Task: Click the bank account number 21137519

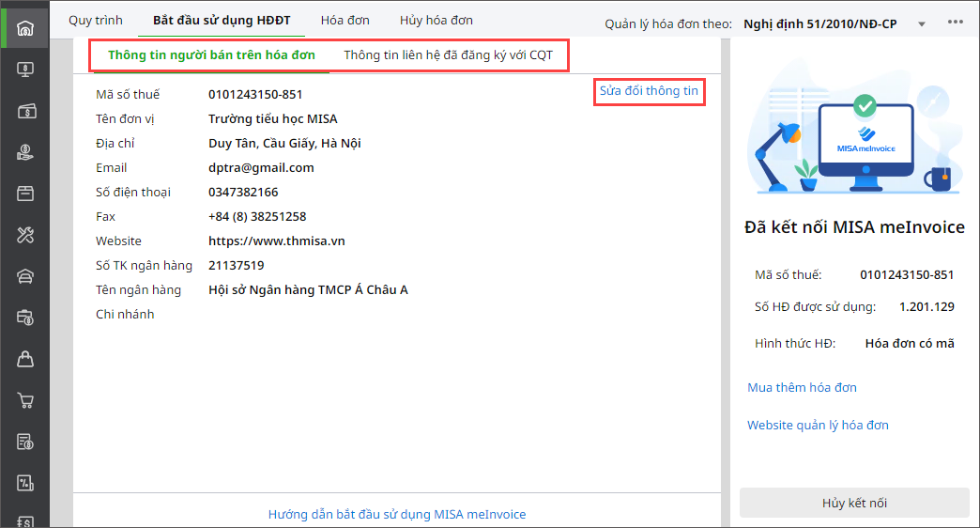Action: click(x=237, y=265)
